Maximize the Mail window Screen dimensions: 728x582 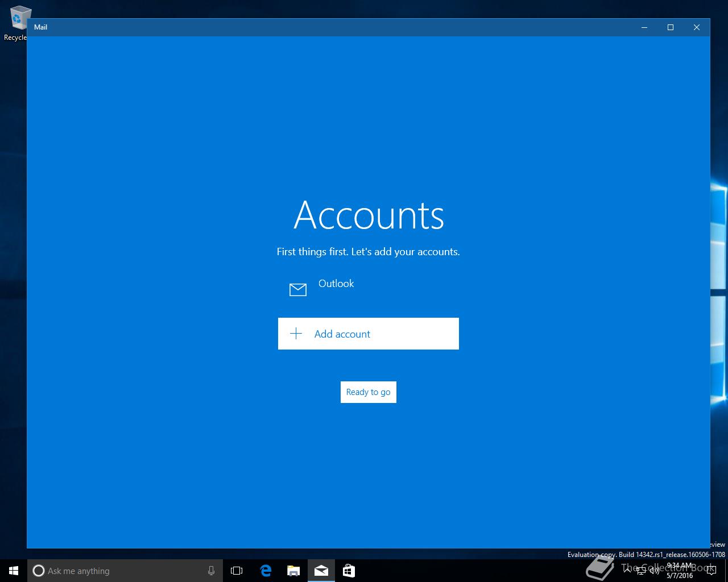click(671, 27)
